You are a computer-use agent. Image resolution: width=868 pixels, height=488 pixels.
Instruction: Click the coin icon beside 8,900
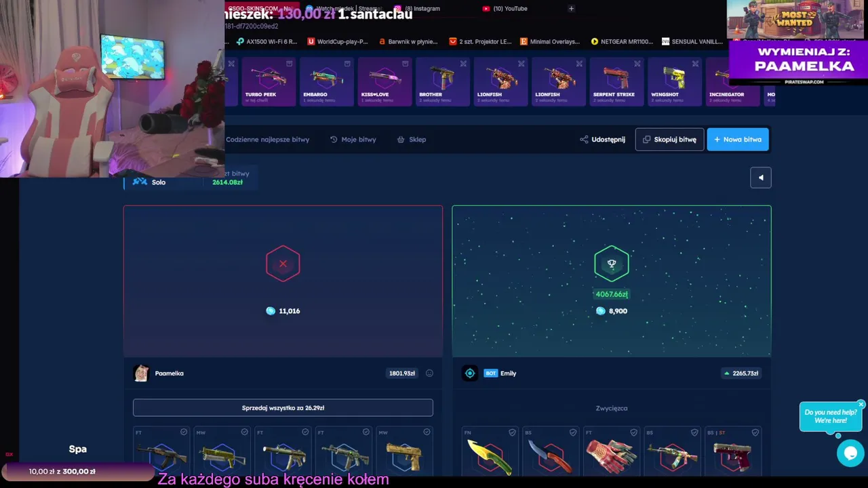pos(600,311)
